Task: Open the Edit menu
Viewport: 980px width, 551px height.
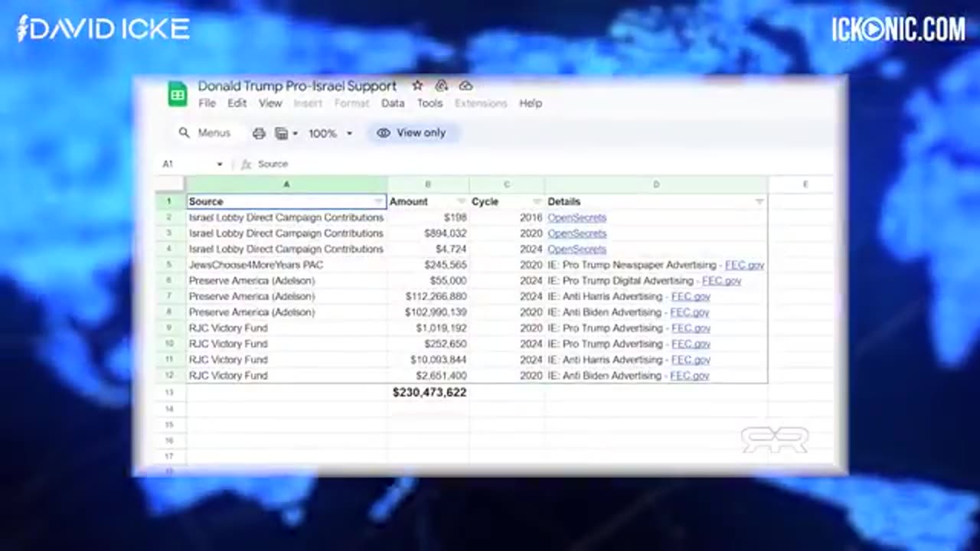Action: coord(237,103)
